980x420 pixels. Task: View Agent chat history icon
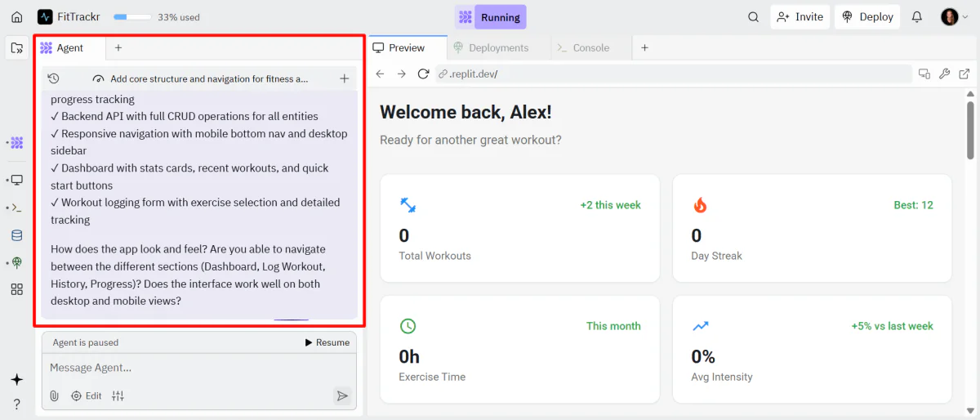pos(53,78)
